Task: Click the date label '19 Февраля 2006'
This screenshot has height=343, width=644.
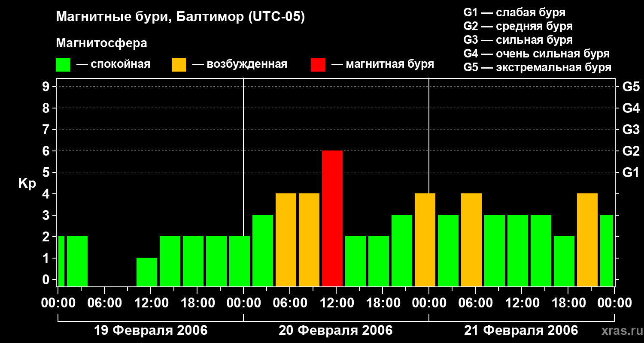Action: [151, 331]
